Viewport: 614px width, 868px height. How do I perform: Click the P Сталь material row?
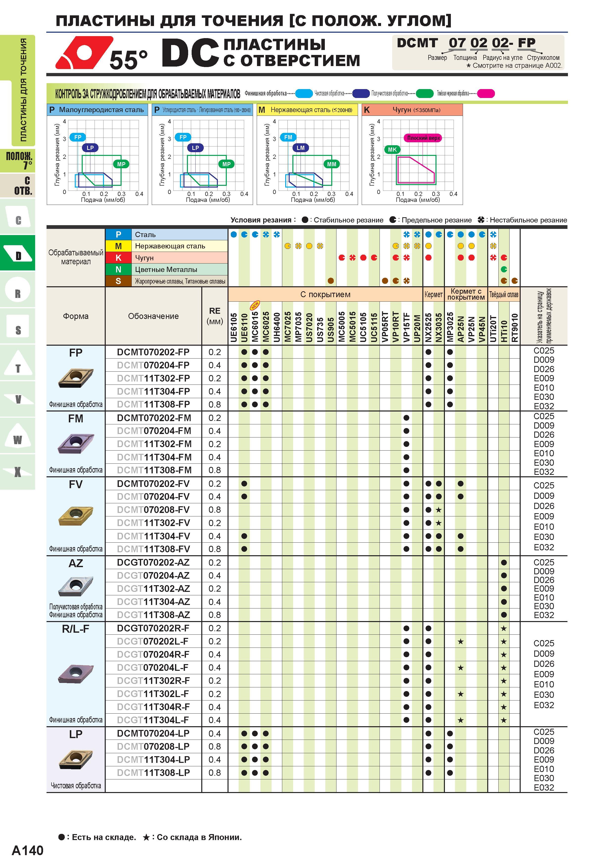[166, 234]
